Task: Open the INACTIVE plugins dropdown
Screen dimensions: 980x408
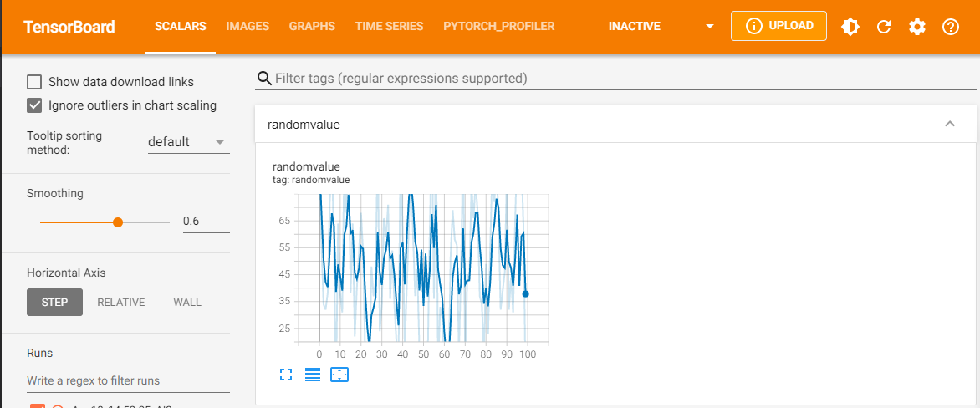Action: click(x=662, y=27)
